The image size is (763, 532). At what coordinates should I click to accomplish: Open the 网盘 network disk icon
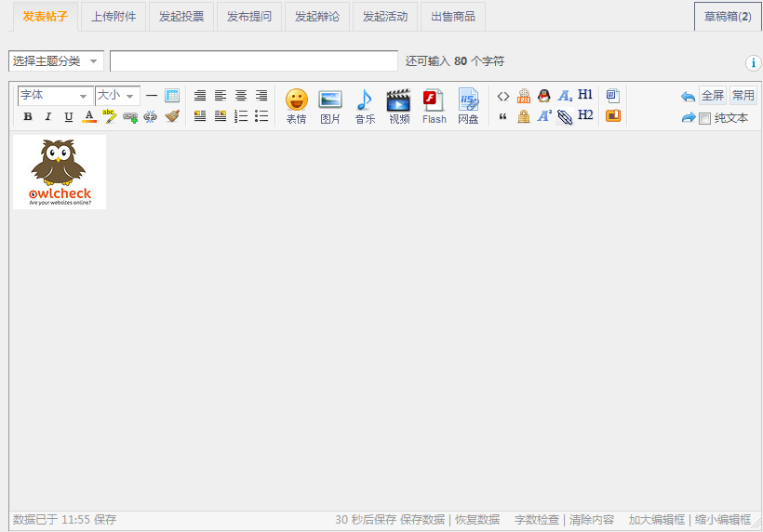pyautogui.click(x=468, y=105)
